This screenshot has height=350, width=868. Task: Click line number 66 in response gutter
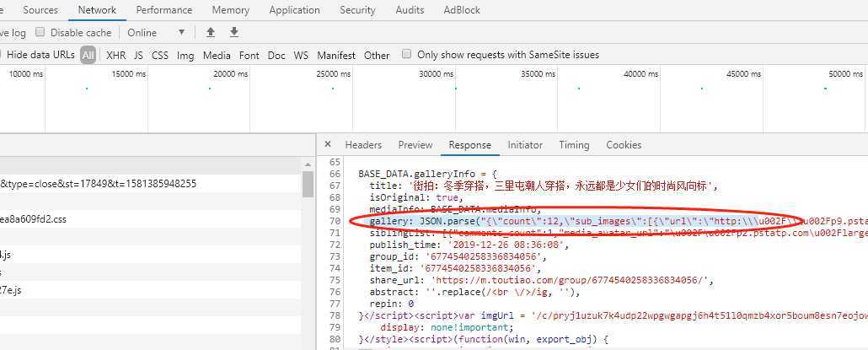pyautogui.click(x=334, y=174)
